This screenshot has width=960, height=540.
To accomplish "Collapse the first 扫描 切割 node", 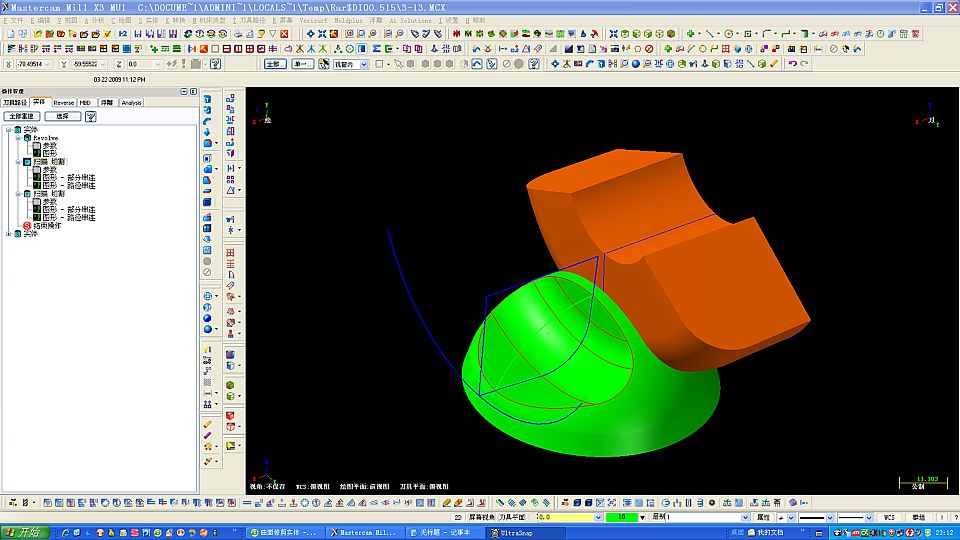I will (18, 162).
